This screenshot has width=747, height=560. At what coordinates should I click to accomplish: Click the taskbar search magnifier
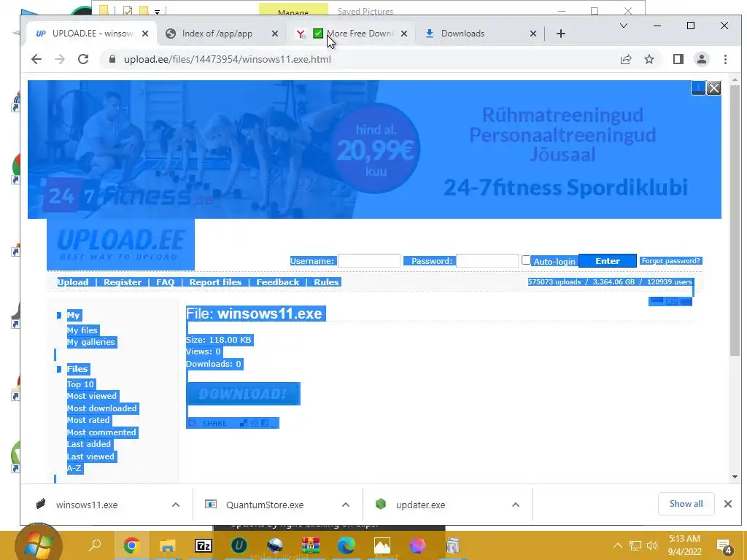click(95, 544)
